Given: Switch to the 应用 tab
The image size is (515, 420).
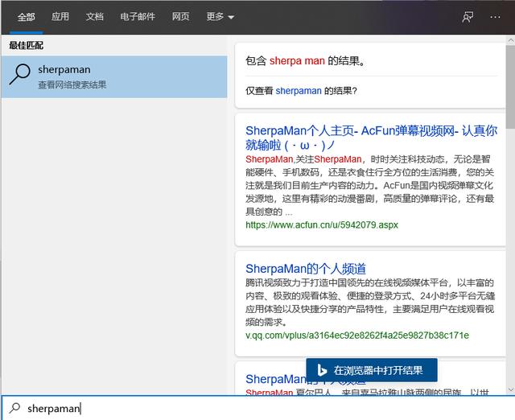Looking at the screenshot, I should pyautogui.click(x=60, y=16).
